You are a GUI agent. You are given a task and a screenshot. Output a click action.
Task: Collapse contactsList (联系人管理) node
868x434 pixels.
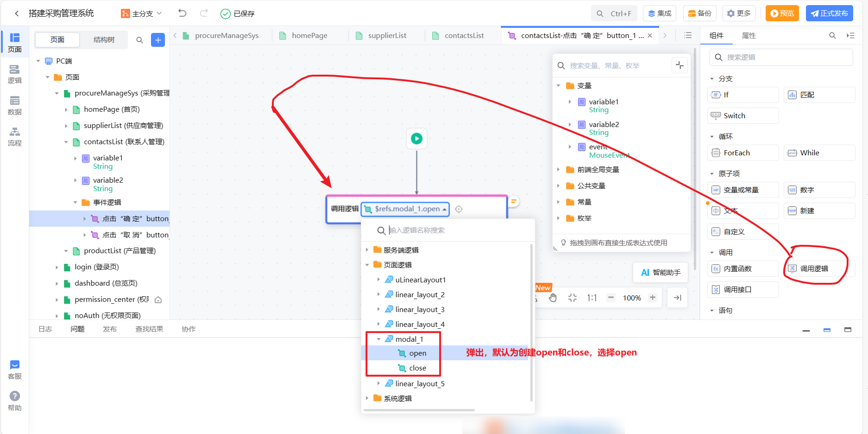pos(66,142)
